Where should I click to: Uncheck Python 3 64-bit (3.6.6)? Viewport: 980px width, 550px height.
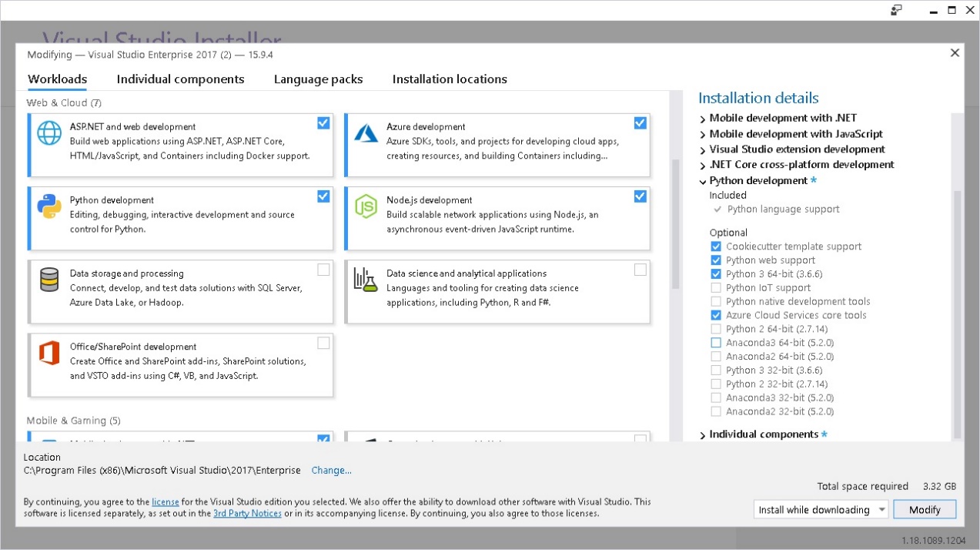click(x=716, y=274)
